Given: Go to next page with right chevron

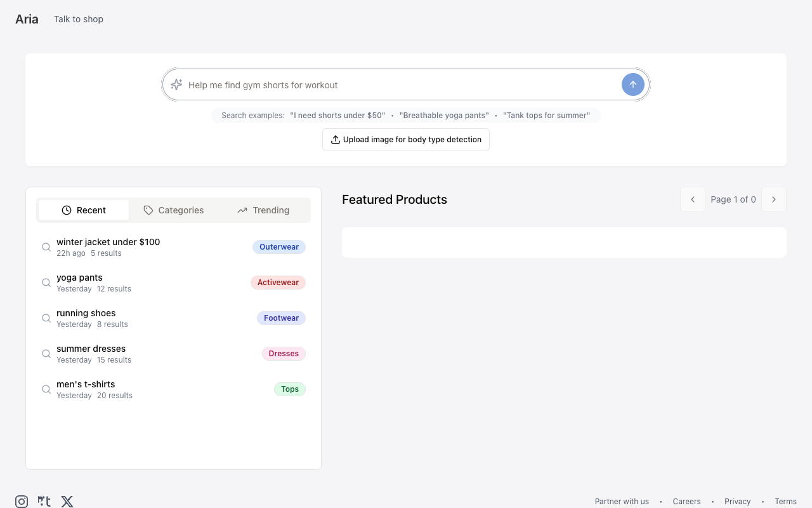Looking at the screenshot, I should tap(774, 199).
